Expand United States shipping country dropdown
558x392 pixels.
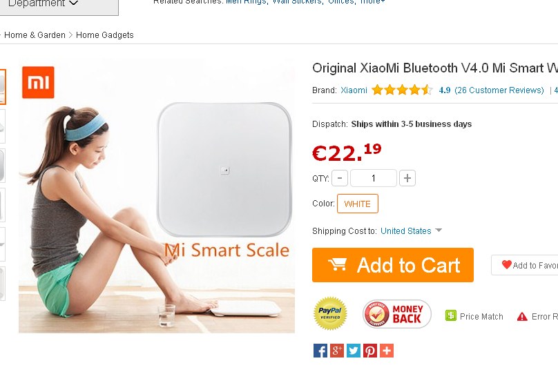411,231
